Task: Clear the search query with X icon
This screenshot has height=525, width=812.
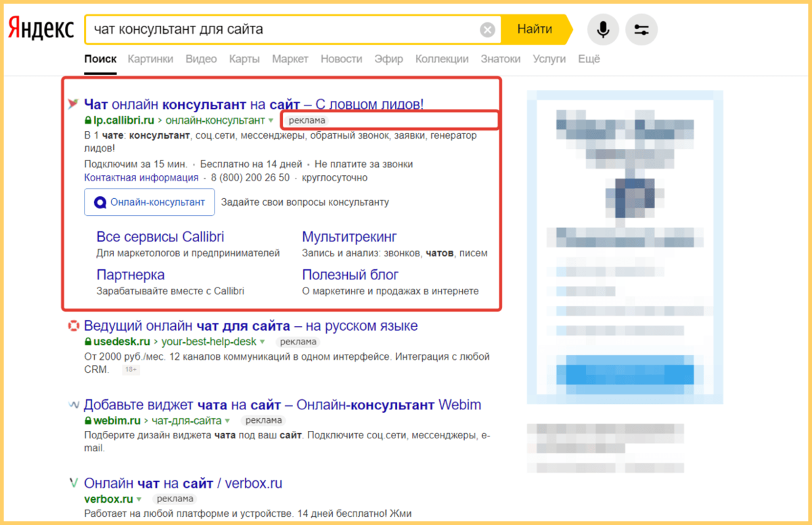Action: pos(487,30)
